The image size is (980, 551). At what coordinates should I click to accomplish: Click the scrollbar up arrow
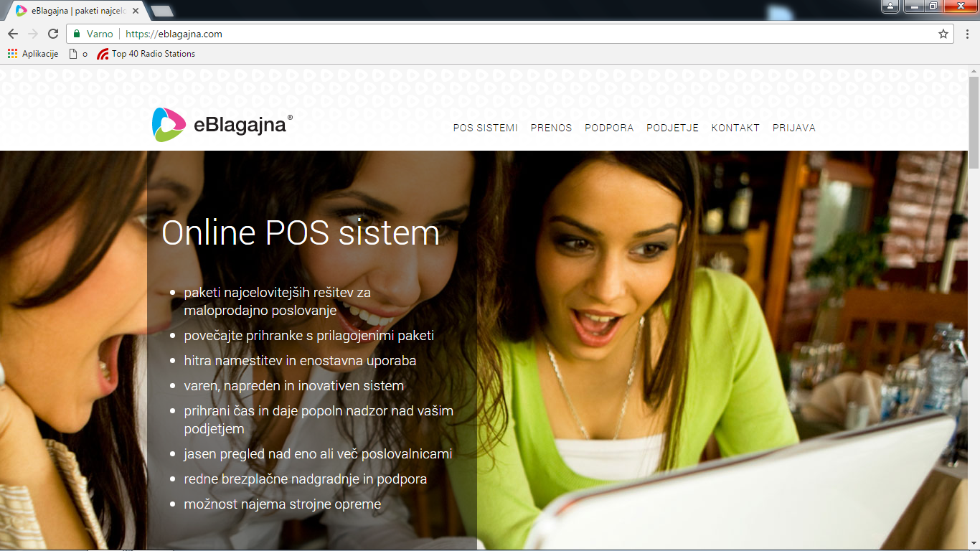pos(974,70)
